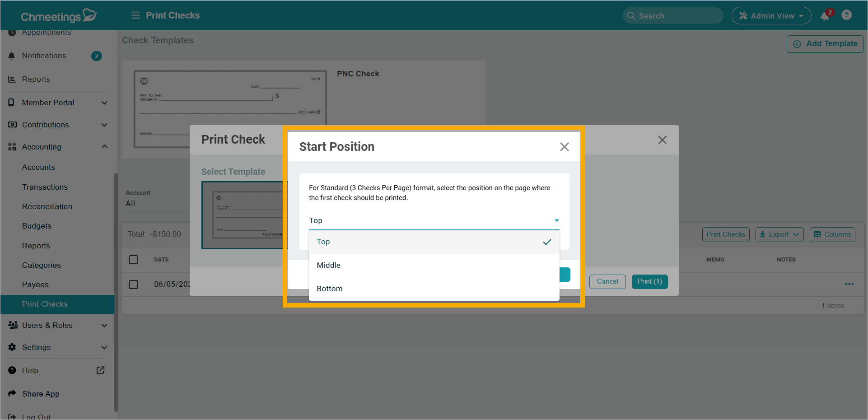This screenshot has width=868, height=420.
Task: Expand the Member Portal menu
Action: click(x=104, y=103)
